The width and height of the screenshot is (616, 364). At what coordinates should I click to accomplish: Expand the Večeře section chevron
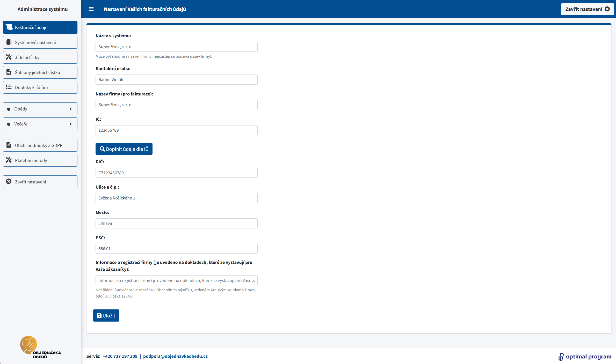click(x=71, y=124)
